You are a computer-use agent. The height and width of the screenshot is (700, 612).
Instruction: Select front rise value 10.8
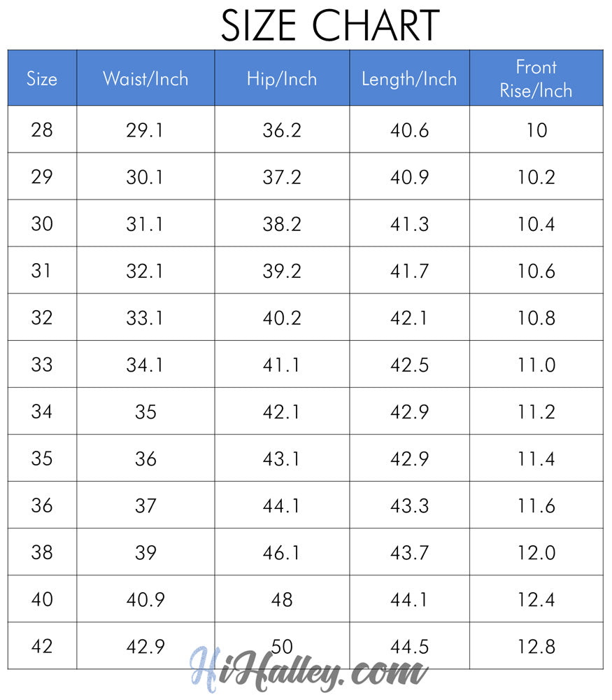coord(536,318)
